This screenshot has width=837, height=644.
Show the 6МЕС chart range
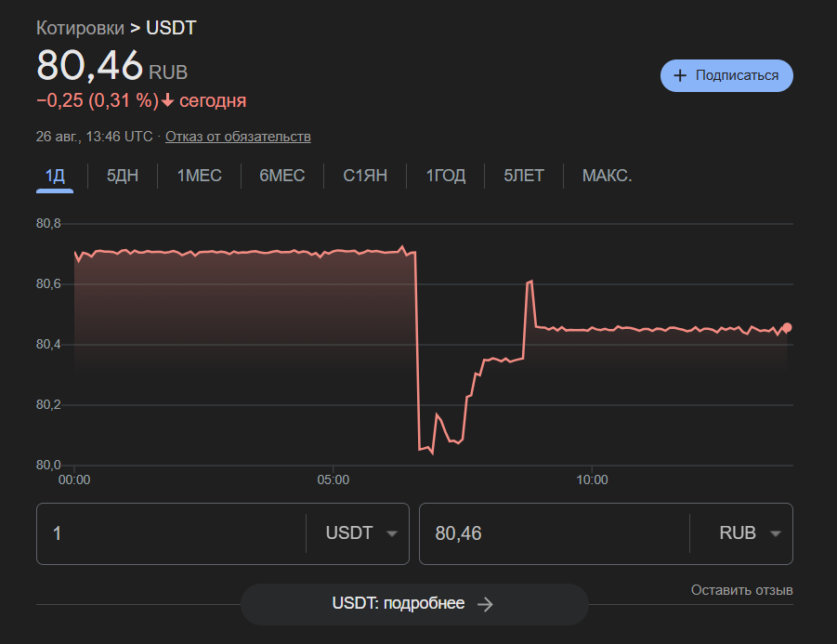pyautogui.click(x=281, y=175)
